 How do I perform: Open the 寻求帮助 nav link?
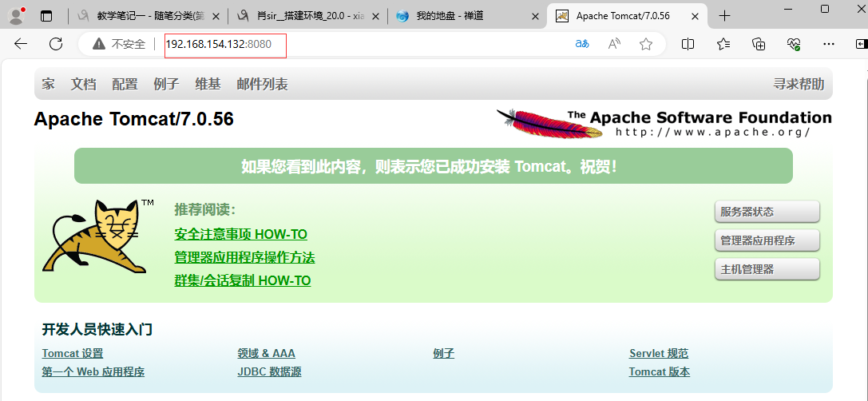click(x=799, y=84)
